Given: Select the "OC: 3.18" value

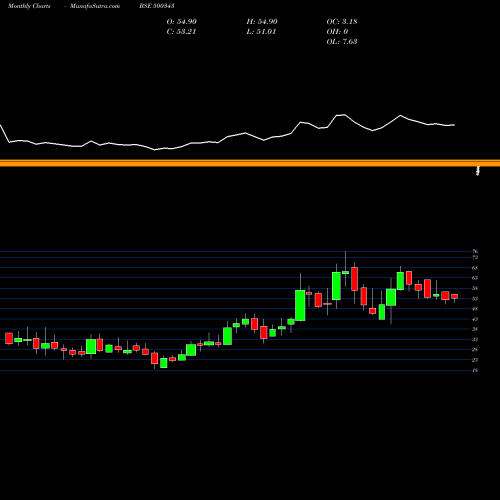Looking at the screenshot, I should click(x=342, y=22).
